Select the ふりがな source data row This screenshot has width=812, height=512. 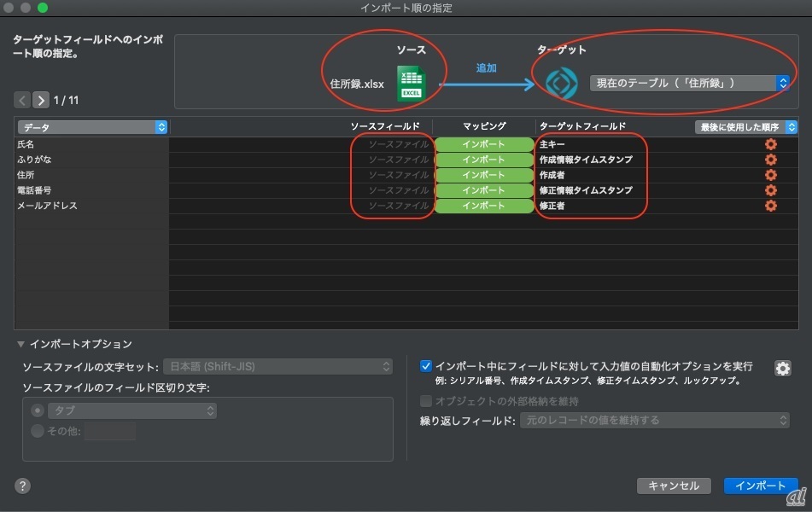coord(91,160)
